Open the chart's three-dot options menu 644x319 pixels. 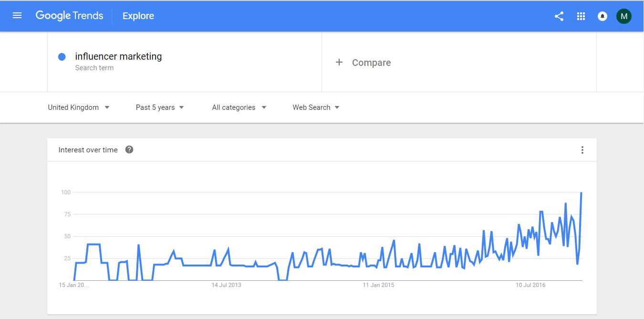pyautogui.click(x=582, y=150)
